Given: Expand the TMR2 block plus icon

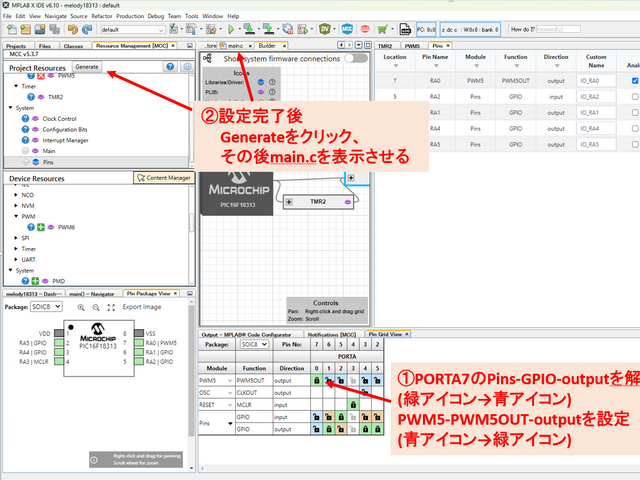Looking at the screenshot, I should point(289,202).
